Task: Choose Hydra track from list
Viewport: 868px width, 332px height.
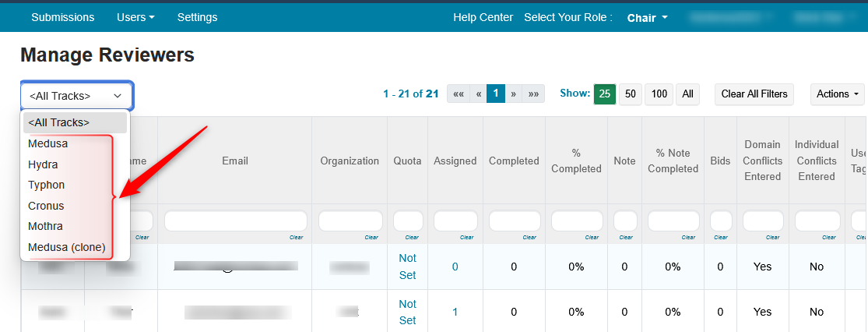Action: tap(43, 164)
